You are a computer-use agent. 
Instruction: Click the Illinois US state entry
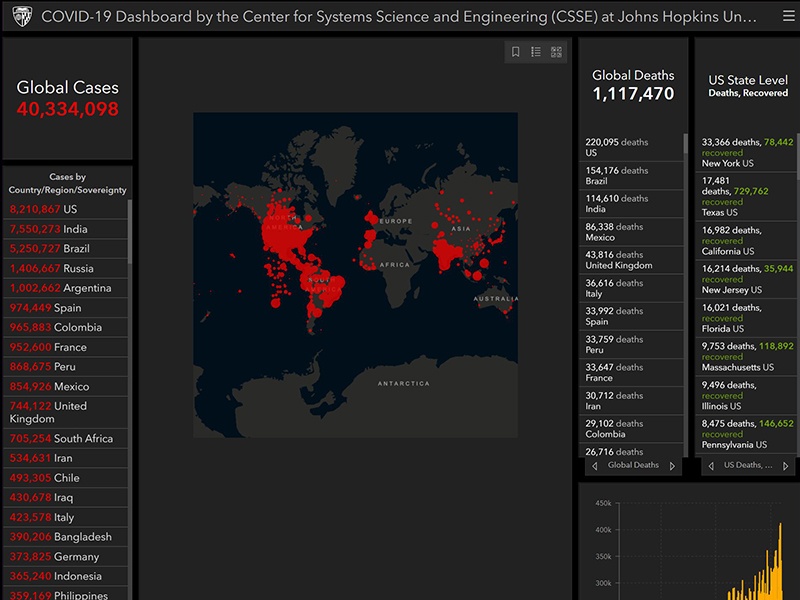[746, 395]
